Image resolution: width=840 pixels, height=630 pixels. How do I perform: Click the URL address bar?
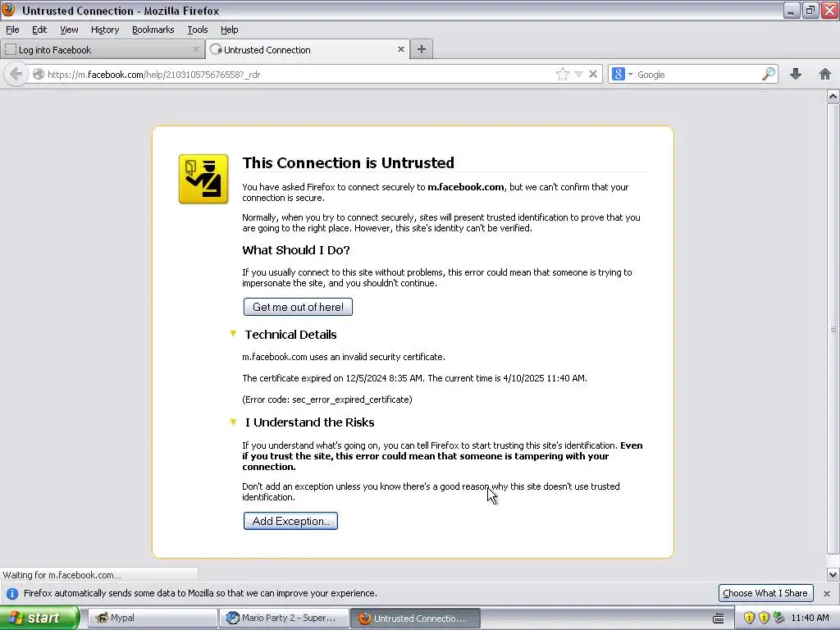click(x=300, y=75)
